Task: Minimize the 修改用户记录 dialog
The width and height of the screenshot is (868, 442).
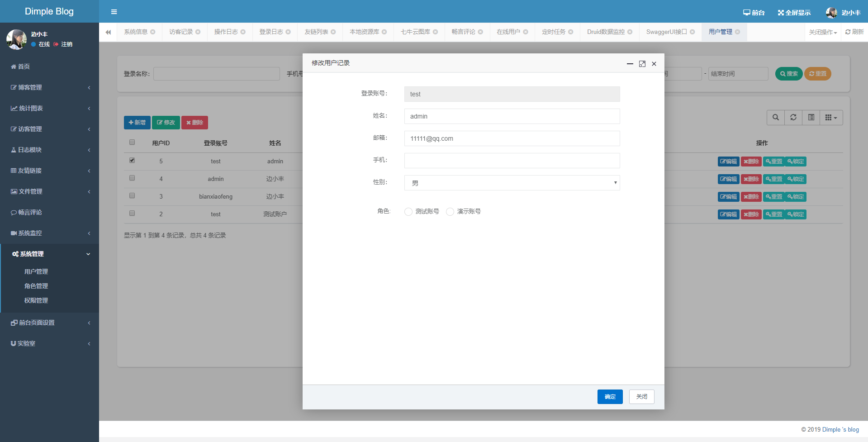Action: click(x=630, y=64)
